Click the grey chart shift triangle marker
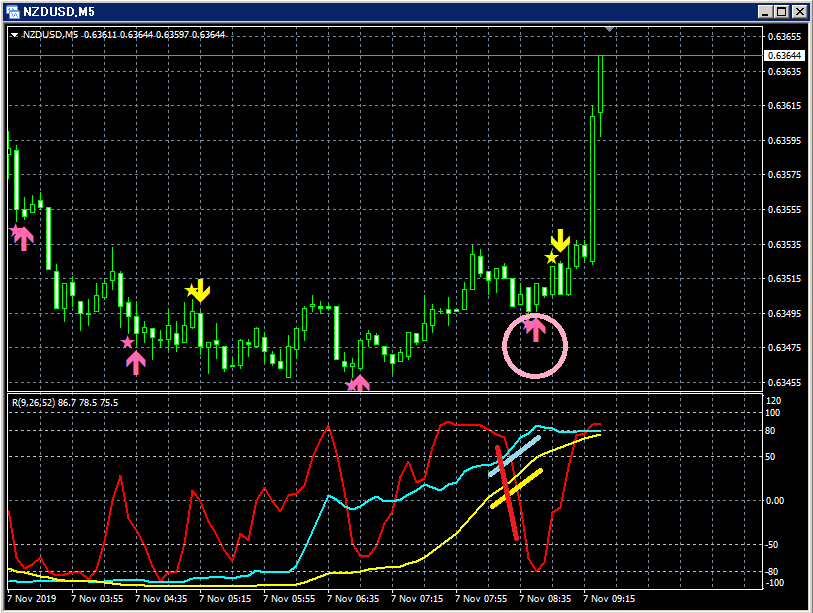813x613 pixels. (x=610, y=30)
